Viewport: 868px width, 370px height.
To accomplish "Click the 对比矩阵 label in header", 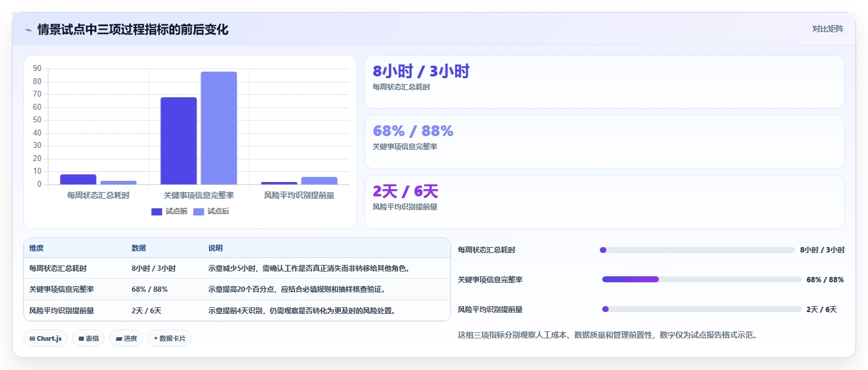I will 827,29.
